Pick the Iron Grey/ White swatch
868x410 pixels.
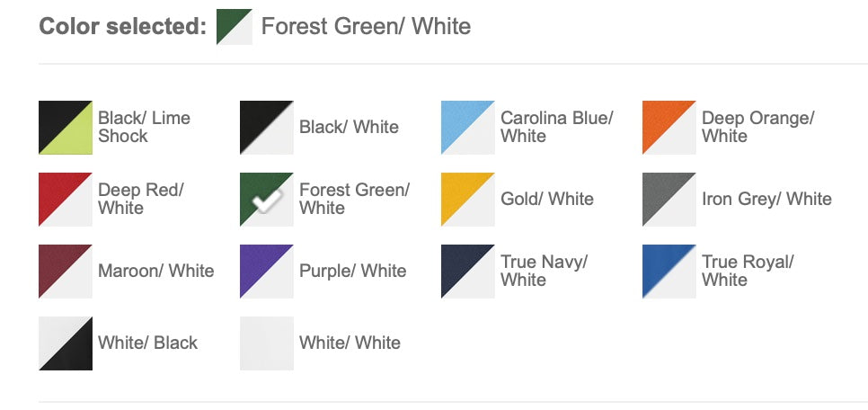coord(669,199)
